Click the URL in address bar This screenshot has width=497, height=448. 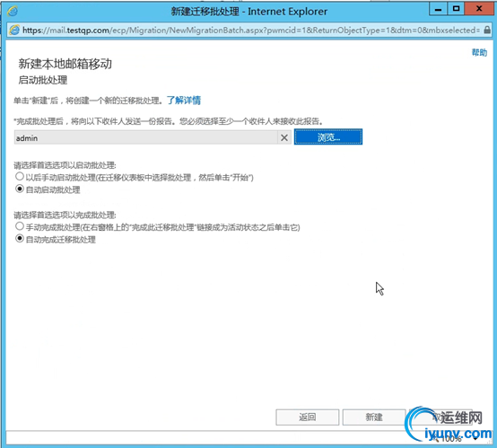click(251, 31)
